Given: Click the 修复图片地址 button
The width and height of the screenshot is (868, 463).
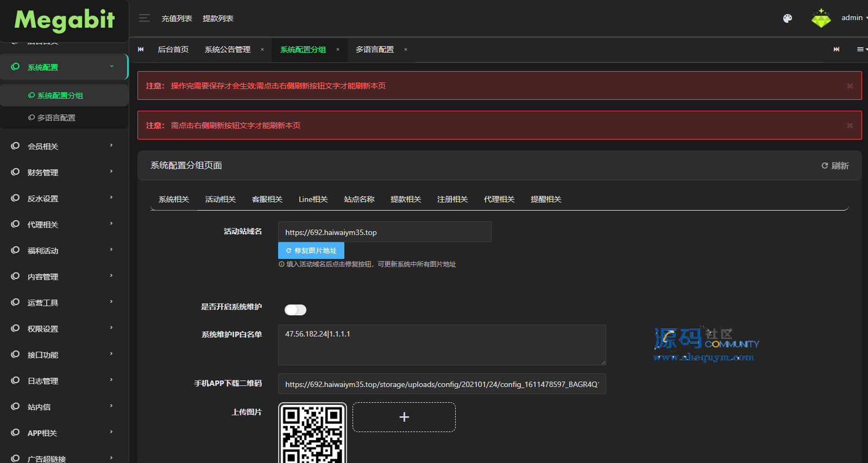Looking at the screenshot, I should (x=311, y=251).
